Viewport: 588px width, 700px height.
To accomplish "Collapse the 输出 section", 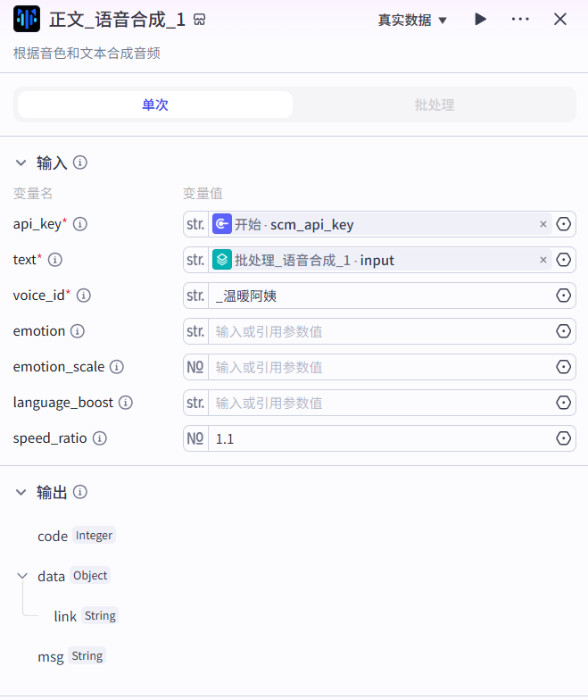I will coord(21,492).
